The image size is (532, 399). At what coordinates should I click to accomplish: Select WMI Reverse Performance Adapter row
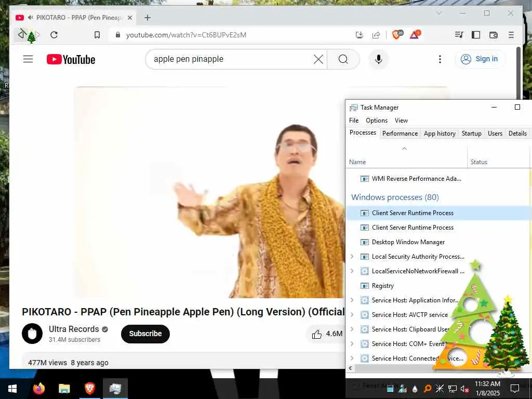437,179
